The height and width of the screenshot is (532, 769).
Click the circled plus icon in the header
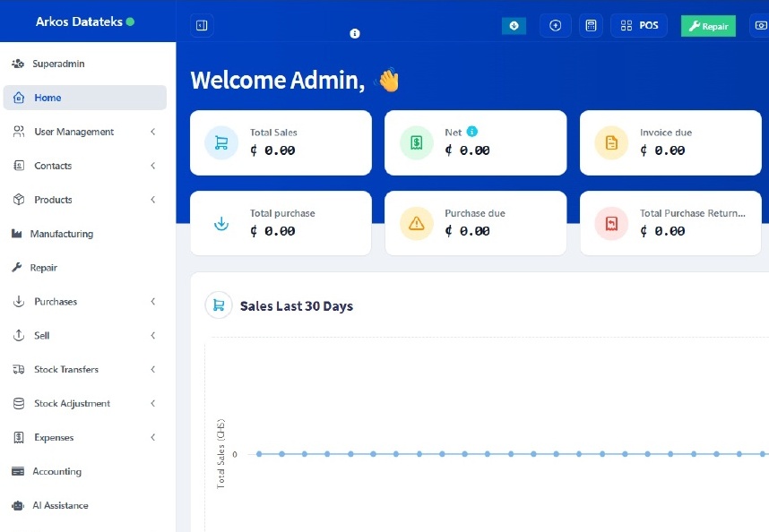coord(555,25)
